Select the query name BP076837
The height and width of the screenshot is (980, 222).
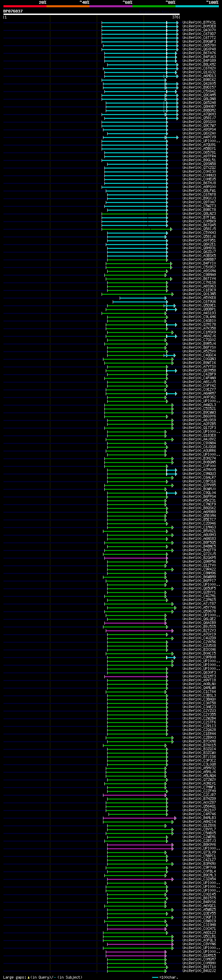(13, 11)
